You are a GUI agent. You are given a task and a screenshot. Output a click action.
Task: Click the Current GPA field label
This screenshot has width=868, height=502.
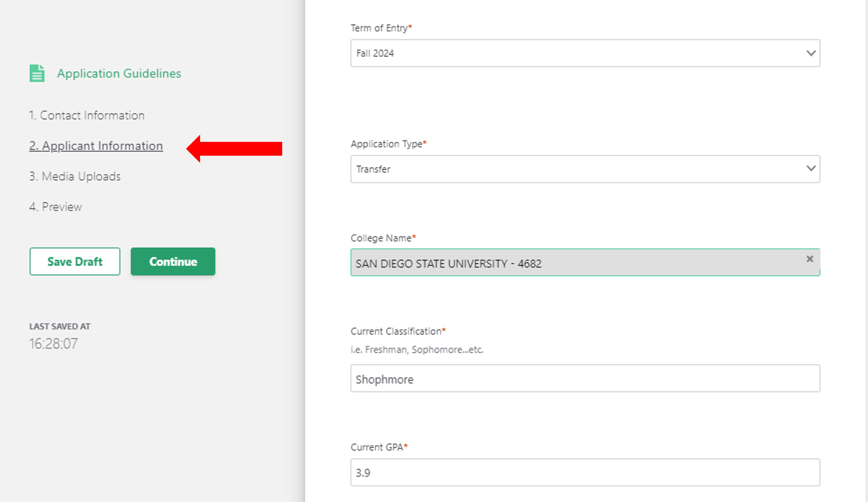pyautogui.click(x=377, y=447)
